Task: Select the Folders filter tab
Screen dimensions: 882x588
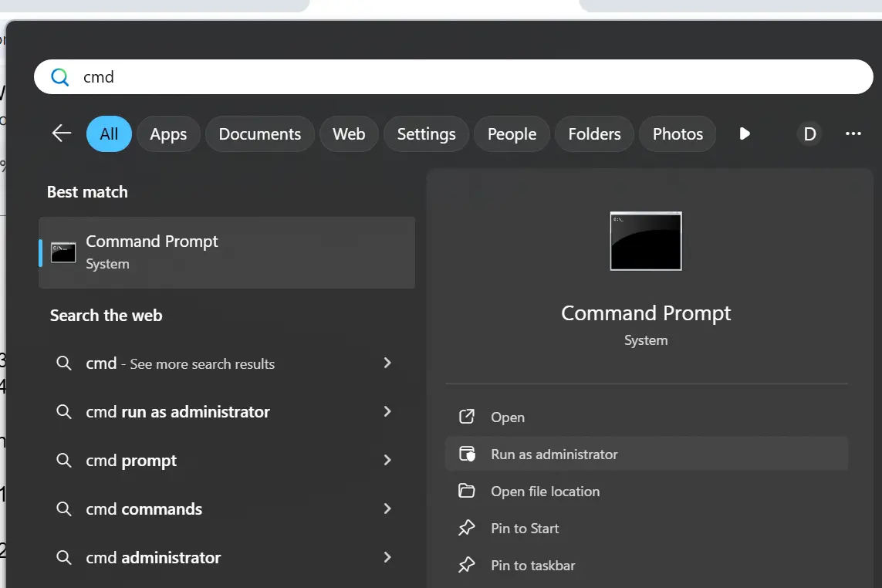Action: (x=594, y=134)
